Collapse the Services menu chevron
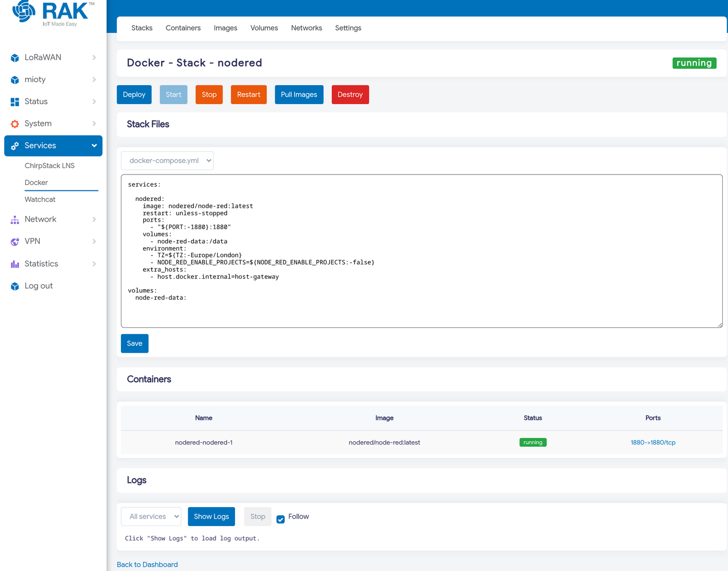Image resolution: width=728 pixels, height=571 pixels. pyautogui.click(x=94, y=146)
